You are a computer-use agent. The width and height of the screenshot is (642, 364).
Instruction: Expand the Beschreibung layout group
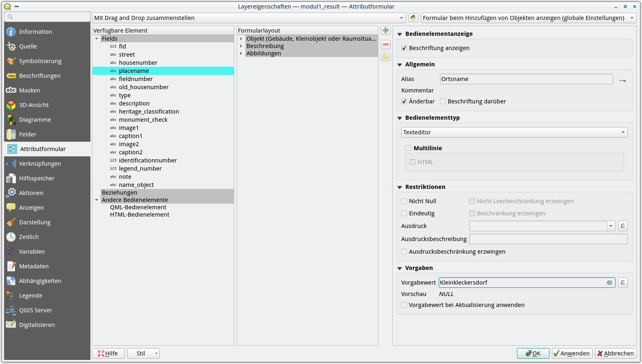[x=241, y=46]
